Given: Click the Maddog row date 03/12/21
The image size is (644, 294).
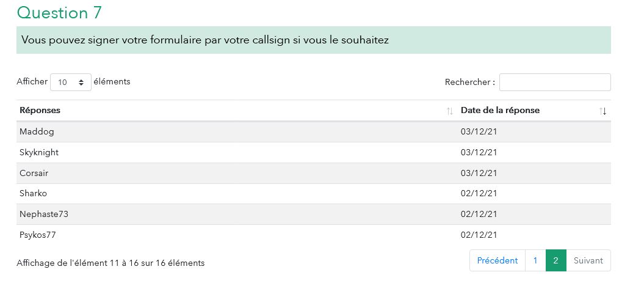Looking at the screenshot, I should [x=479, y=132].
